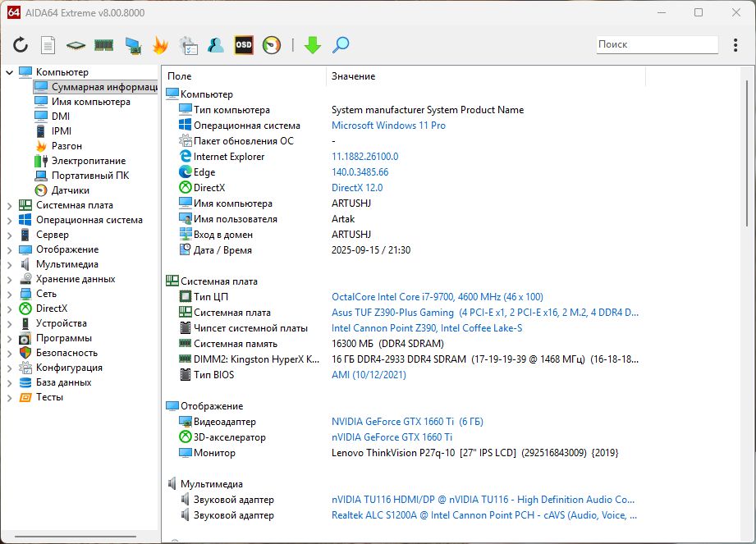Expand the Операционная система tree node
This screenshot has width=756, height=544.
coord(9,221)
